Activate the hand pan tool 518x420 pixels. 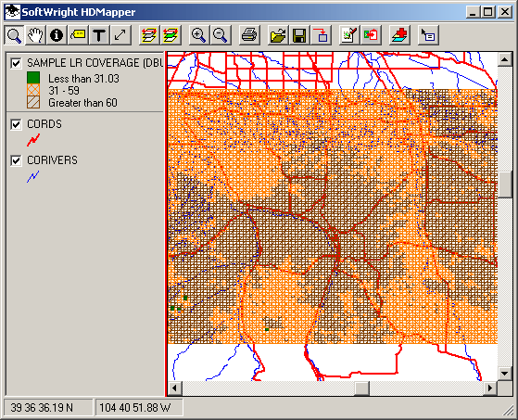pyautogui.click(x=35, y=35)
